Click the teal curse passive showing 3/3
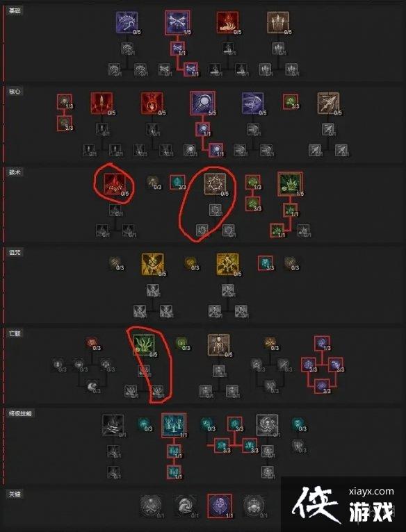The image size is (406, 532). click(x=265, y=263)
